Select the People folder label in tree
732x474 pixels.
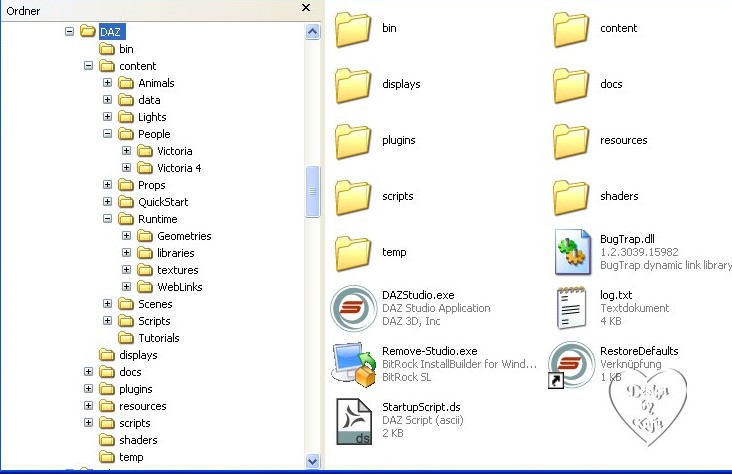tap(154, 134)
